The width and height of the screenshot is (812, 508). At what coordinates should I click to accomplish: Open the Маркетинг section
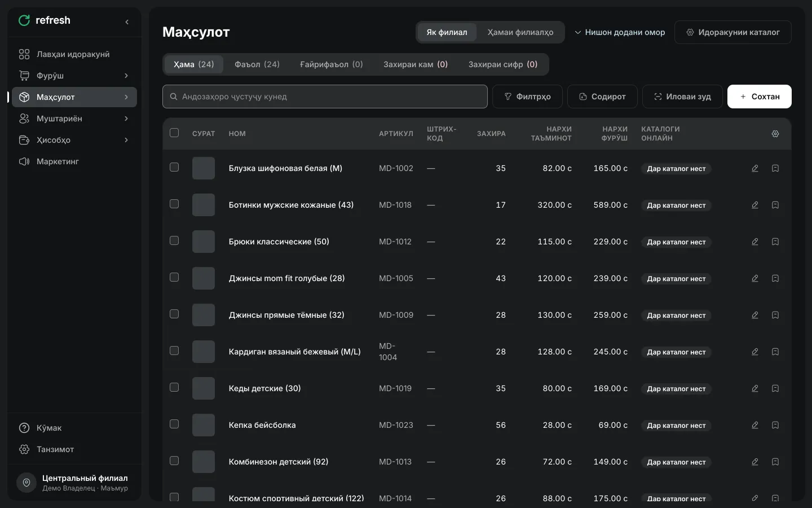pos(74,161)
